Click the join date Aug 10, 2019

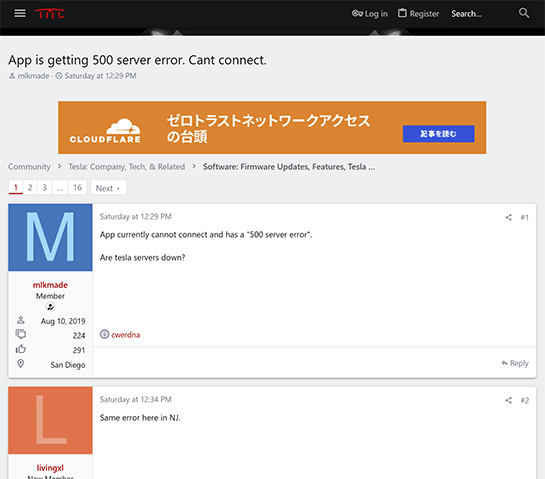coord(63,321)
